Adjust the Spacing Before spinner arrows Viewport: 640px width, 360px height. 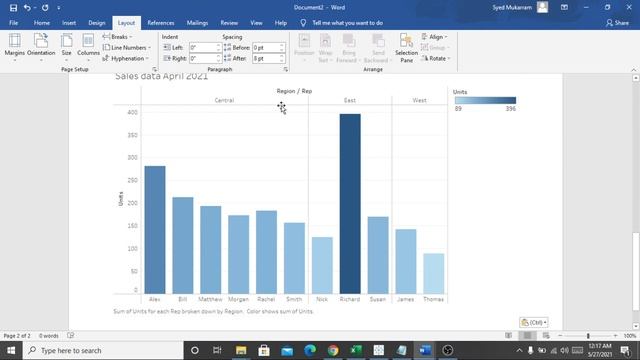coord(282,48)
